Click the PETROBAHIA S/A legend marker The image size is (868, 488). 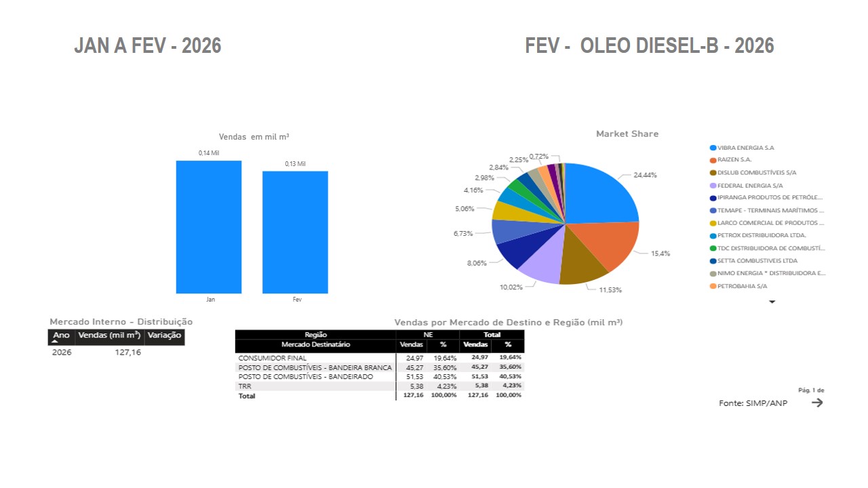click(x=713, y=286)
